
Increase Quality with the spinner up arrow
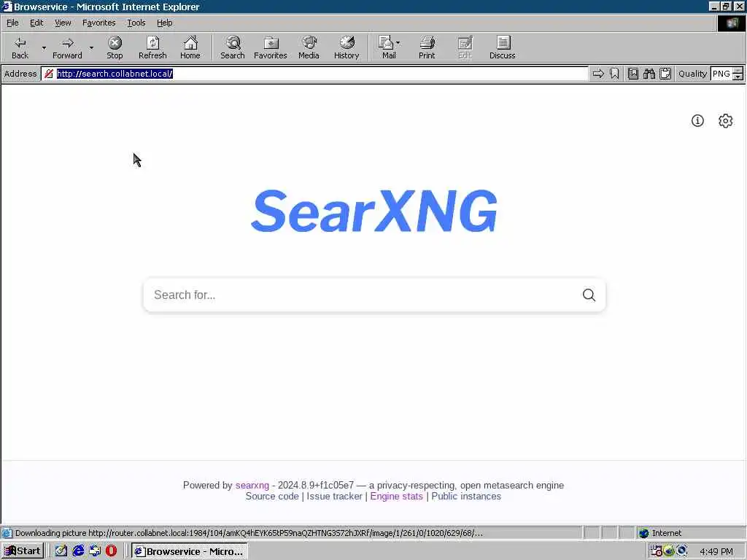coord(738,71)
